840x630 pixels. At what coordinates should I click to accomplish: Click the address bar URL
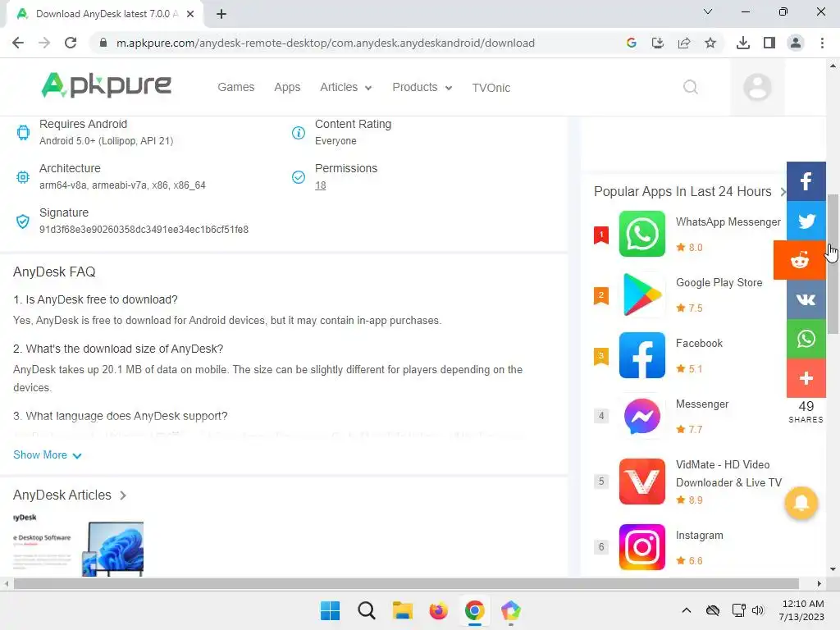326,43
